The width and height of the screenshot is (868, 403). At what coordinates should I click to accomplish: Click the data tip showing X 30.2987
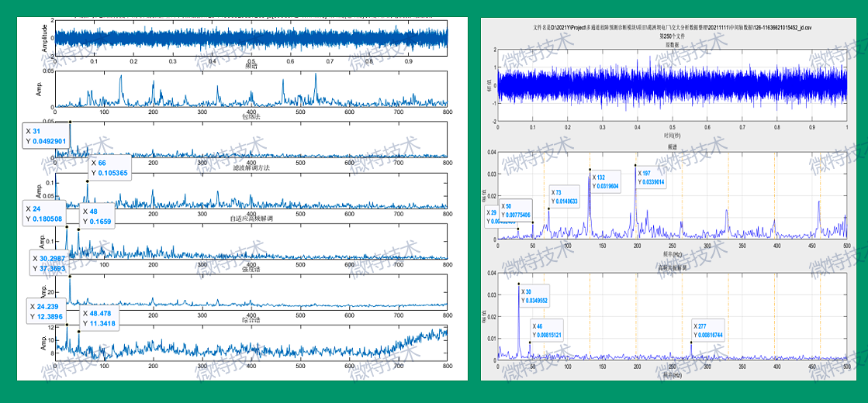pos(49,263)
